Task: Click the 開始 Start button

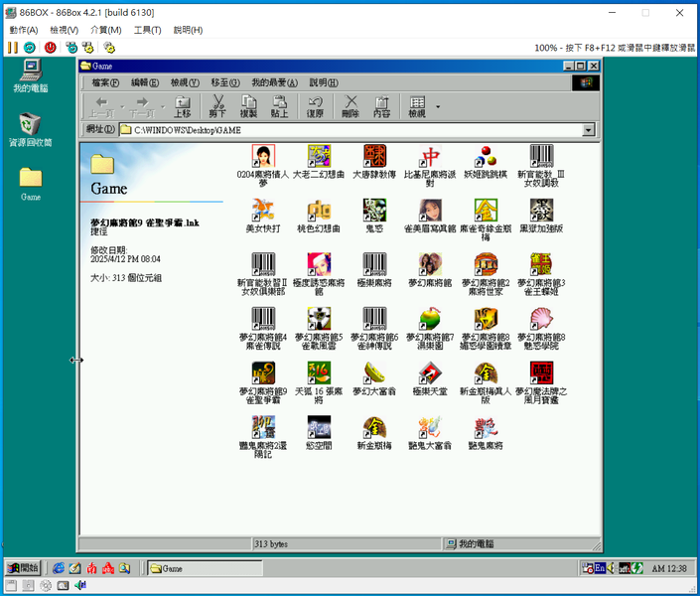Action: [x=23, y=568]
